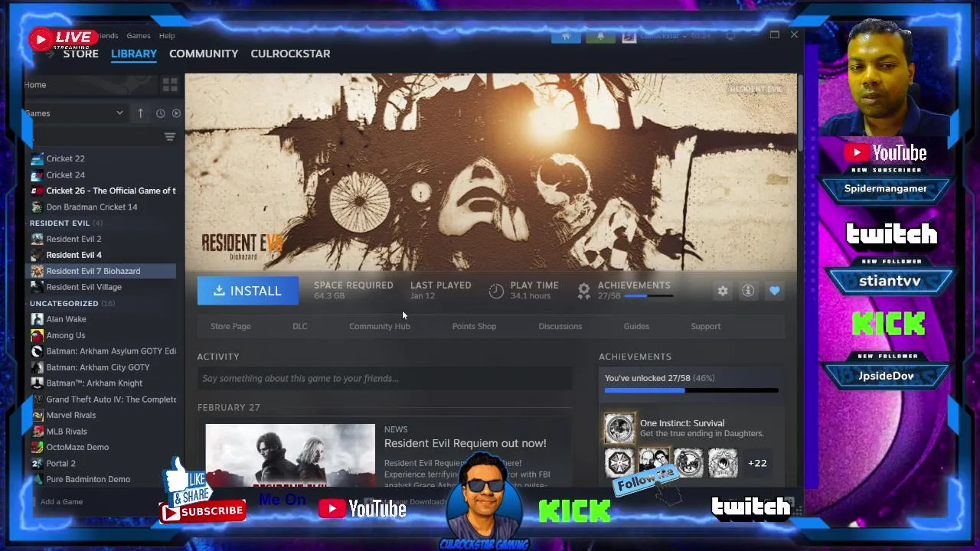Open the Guides link
980x551 pixels.
(x=636, y=326)
